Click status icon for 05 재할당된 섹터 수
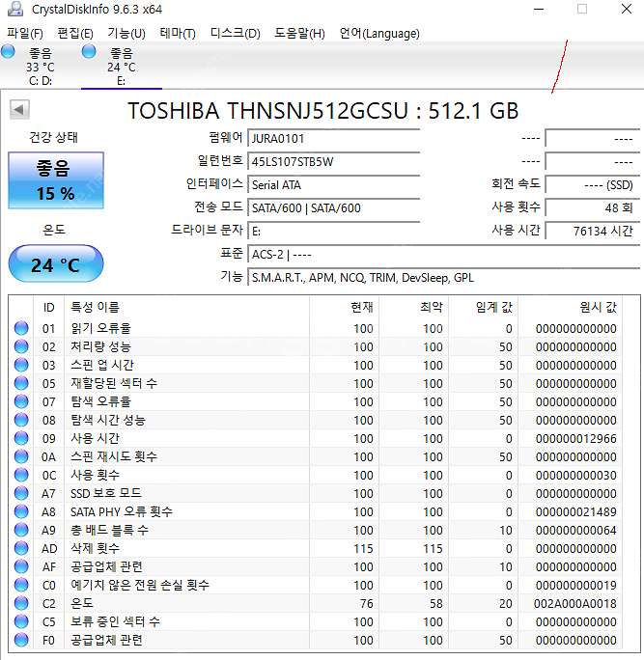644x660 pixels. pyautogui.click(x=21, y=383)
